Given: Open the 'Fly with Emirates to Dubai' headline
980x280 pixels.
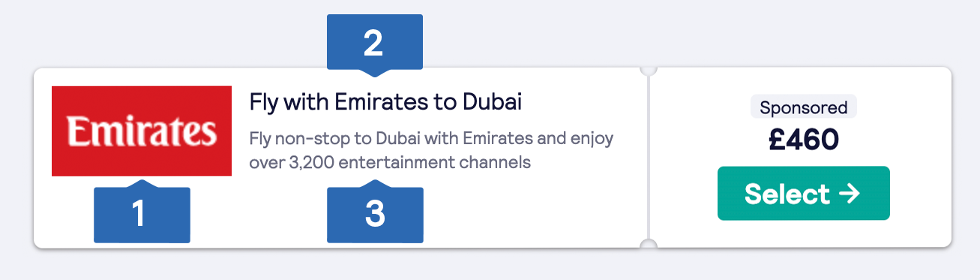Looking at the screenshot, I should coord(385,101).
